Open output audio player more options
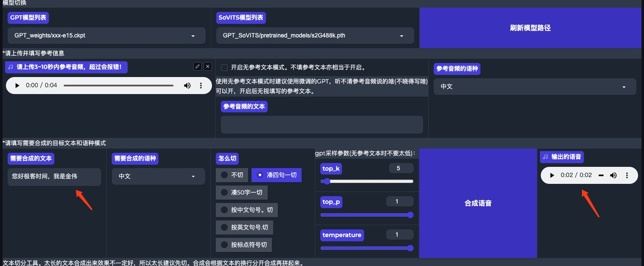 [x=627, y=175]
